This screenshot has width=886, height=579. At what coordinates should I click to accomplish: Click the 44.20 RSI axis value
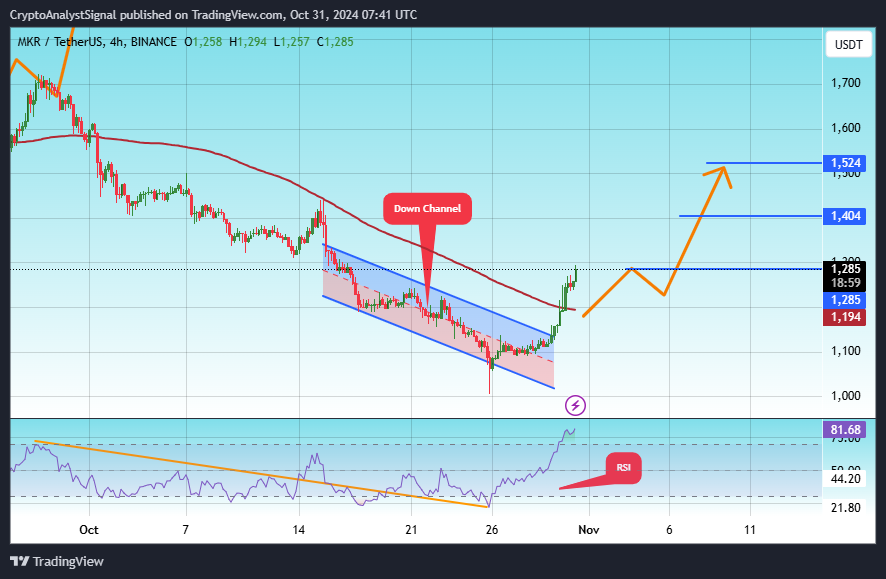coord(846,479)
